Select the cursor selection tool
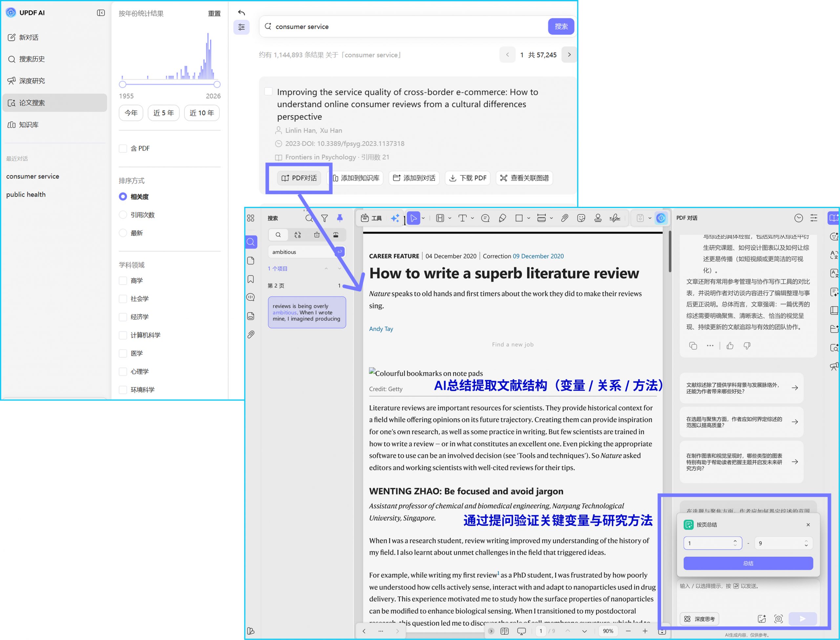The image size is (840, 640). tap(413, 218)
